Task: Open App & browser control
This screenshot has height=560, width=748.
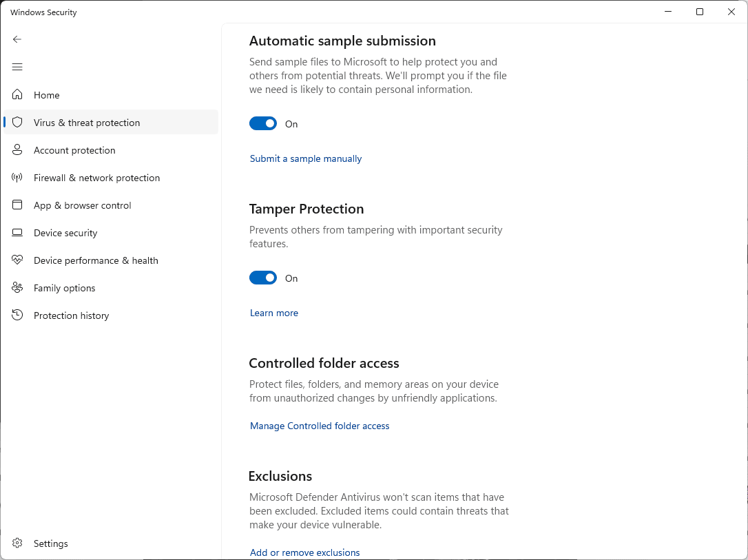Action: tap(111, 205)
